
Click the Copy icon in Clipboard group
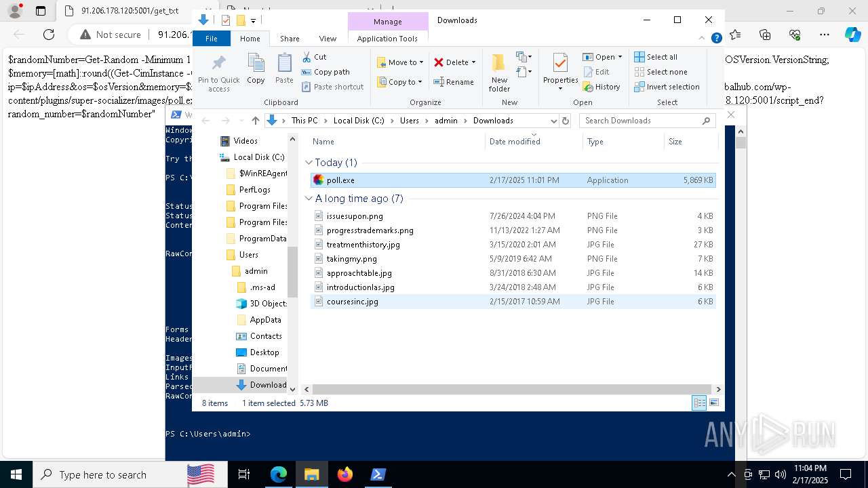point(256,63)
